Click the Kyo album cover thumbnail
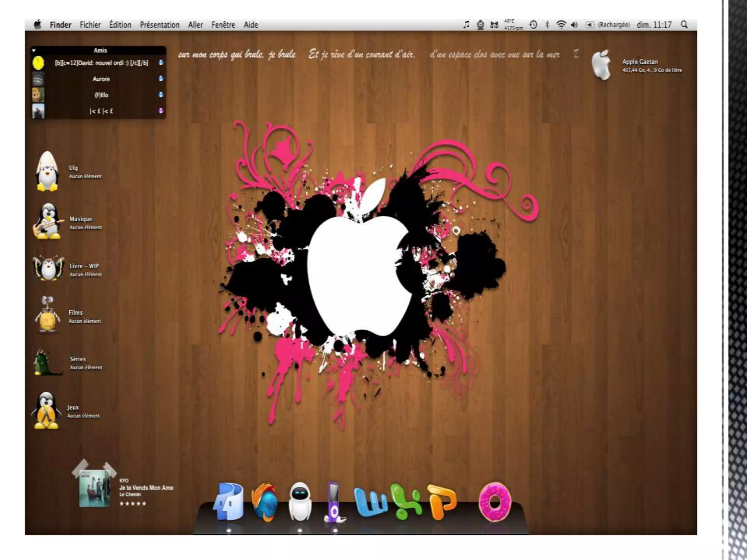Screen dimensions: 747x560 (x=95, y=489)
